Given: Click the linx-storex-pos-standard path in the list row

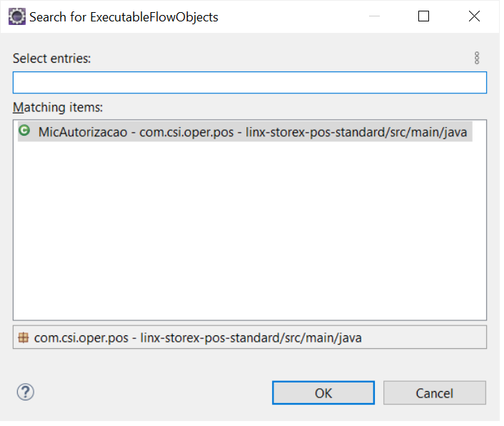Looking at the screenshot, I should (x=356, y=132).
